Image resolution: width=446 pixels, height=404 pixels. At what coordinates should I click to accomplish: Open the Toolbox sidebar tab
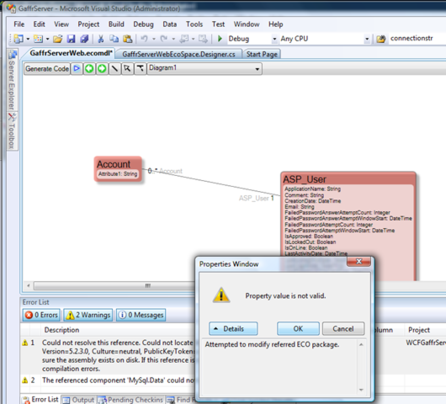click(12, 131)
